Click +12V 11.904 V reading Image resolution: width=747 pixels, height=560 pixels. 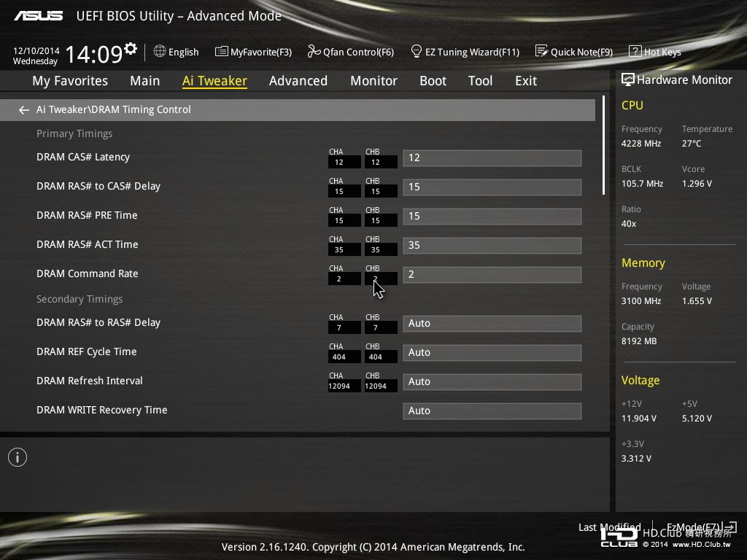[x=639, y=419]
